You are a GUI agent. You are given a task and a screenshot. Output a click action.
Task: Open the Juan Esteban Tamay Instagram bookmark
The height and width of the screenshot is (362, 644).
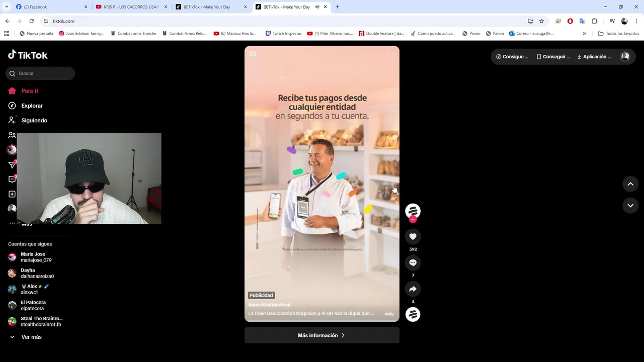(82, 34)
